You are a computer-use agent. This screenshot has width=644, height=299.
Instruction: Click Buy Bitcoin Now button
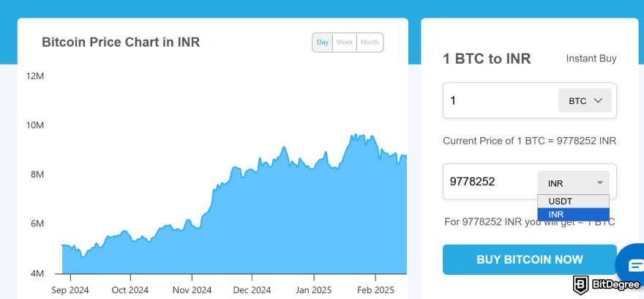point(529,259)
